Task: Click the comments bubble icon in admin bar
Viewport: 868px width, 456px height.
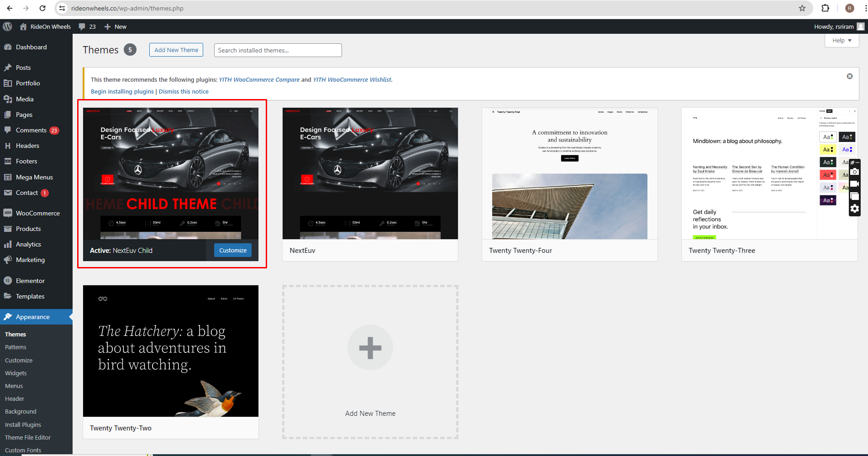Action: coord(82,26)
